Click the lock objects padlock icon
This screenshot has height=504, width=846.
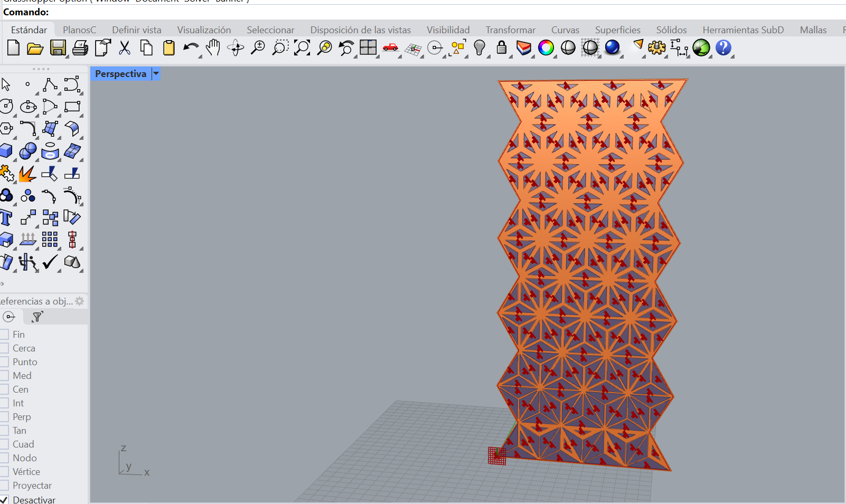pos(502,48)
